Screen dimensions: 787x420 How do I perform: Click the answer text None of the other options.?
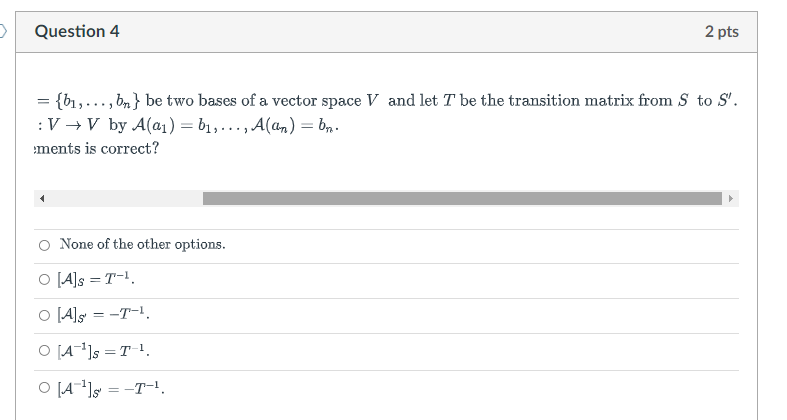pos(143,244)
